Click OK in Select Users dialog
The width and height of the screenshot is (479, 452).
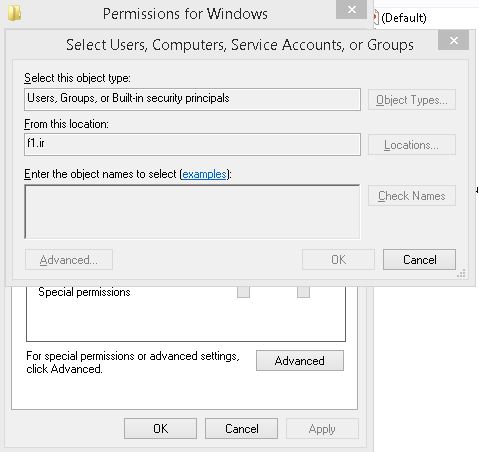click(x=338, y=259)
